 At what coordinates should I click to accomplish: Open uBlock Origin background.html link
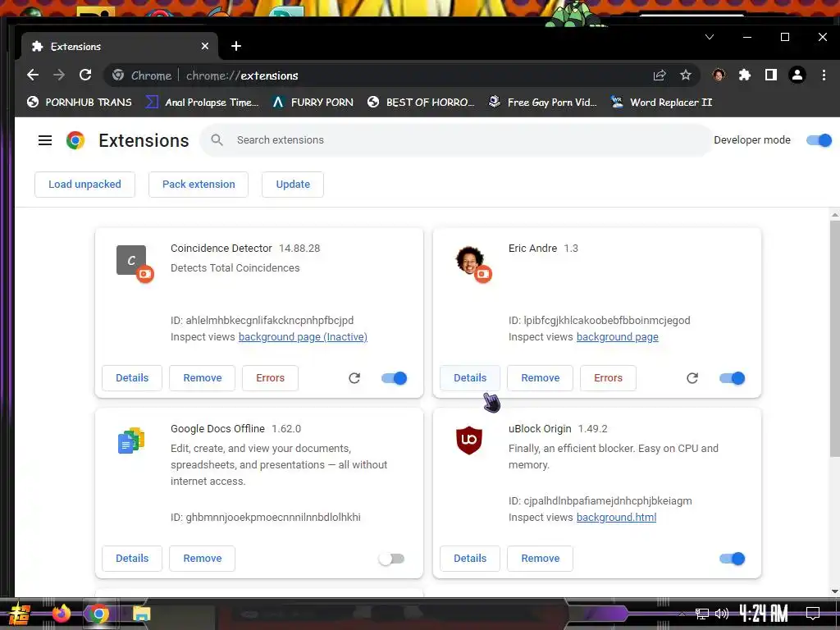616,518
